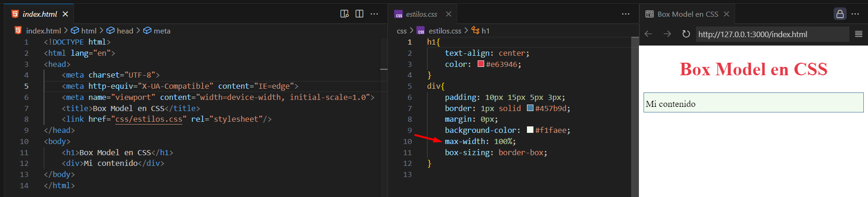Click line number 5 in index.html

[26, 86]
